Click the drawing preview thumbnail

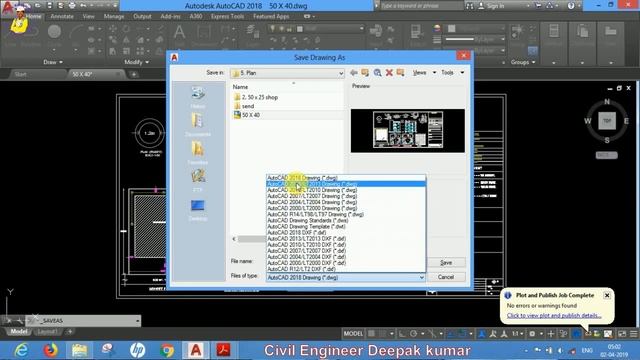click(407, 131)
